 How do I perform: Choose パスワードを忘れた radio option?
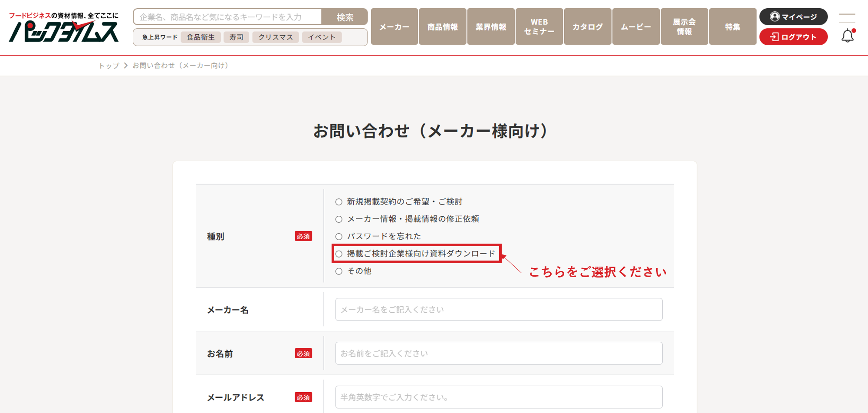pos(339,237)
